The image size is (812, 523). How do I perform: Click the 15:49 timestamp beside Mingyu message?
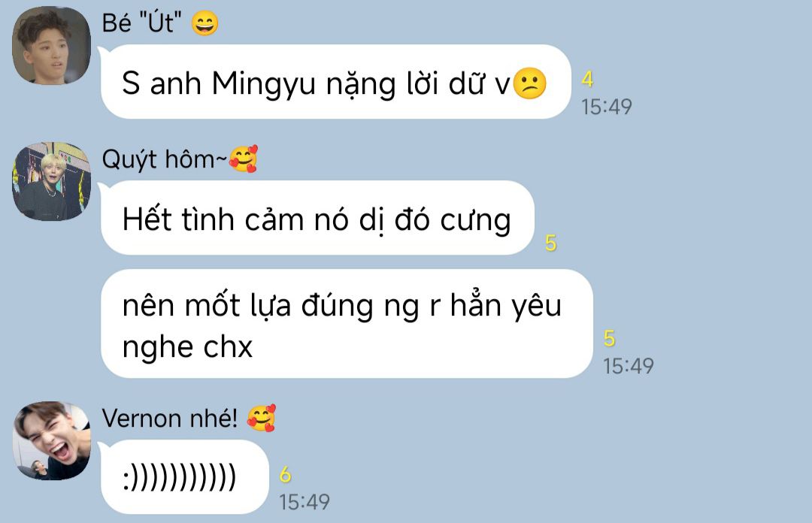coord(607,107)
